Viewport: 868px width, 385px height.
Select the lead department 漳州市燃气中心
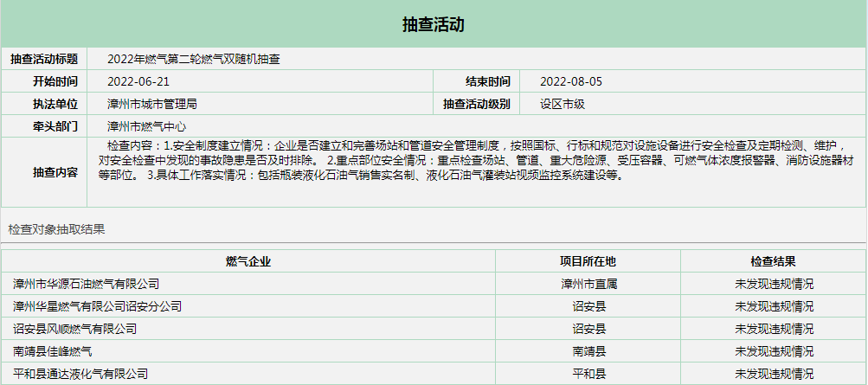pyautogui.click(x=146, y=127)
